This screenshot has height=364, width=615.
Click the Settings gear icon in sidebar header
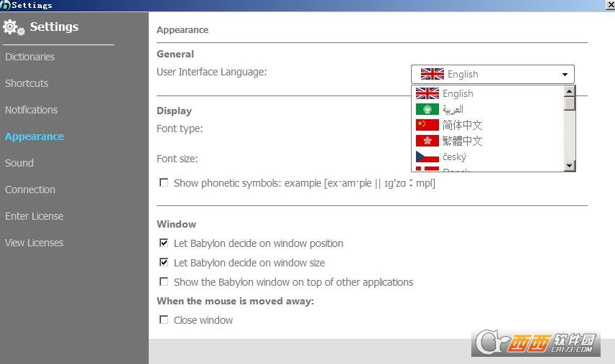click(14, 27)
